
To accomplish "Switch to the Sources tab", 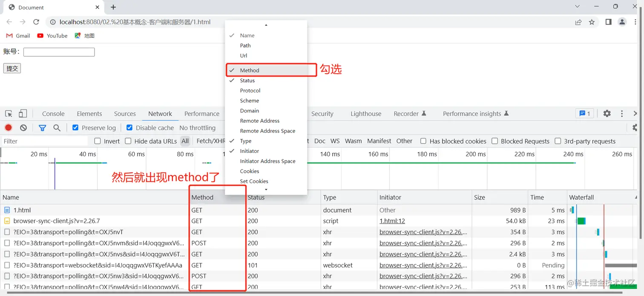I will coord(125,114).
